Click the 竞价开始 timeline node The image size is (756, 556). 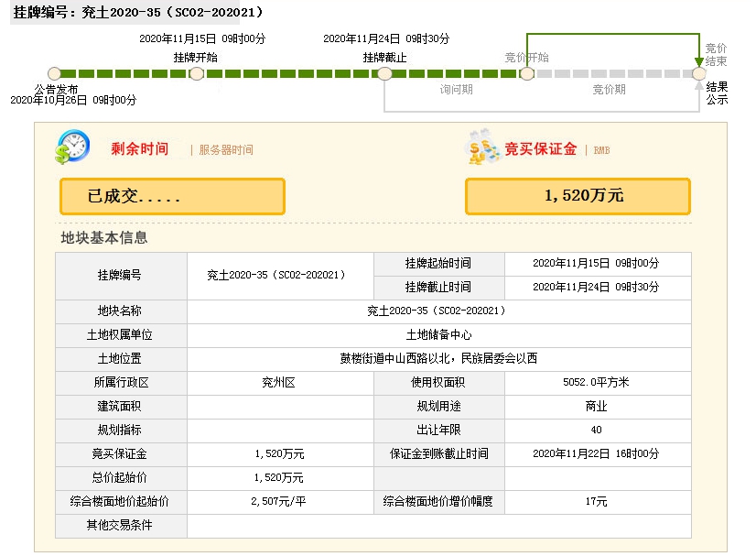coord(526,73)
